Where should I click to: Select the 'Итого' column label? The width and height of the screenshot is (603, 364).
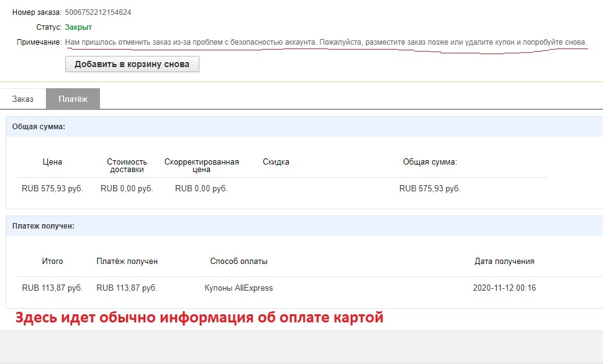point(52,261)
